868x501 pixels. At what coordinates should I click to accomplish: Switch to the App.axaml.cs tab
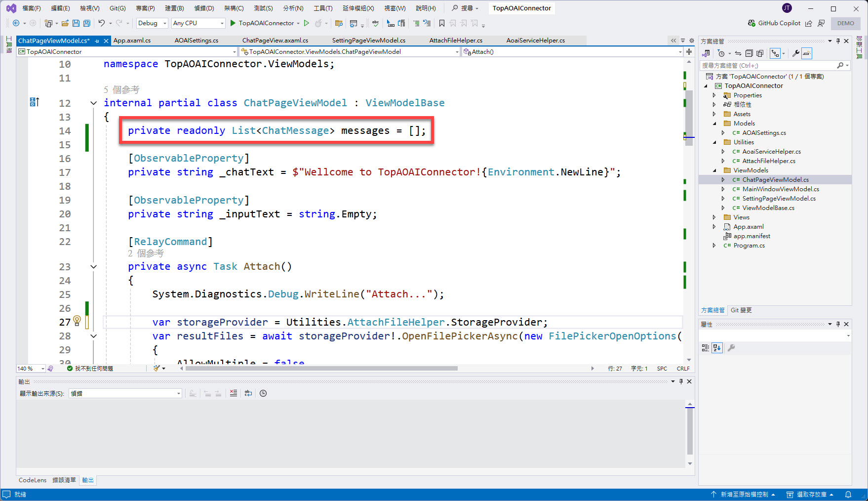pos(132,41)
